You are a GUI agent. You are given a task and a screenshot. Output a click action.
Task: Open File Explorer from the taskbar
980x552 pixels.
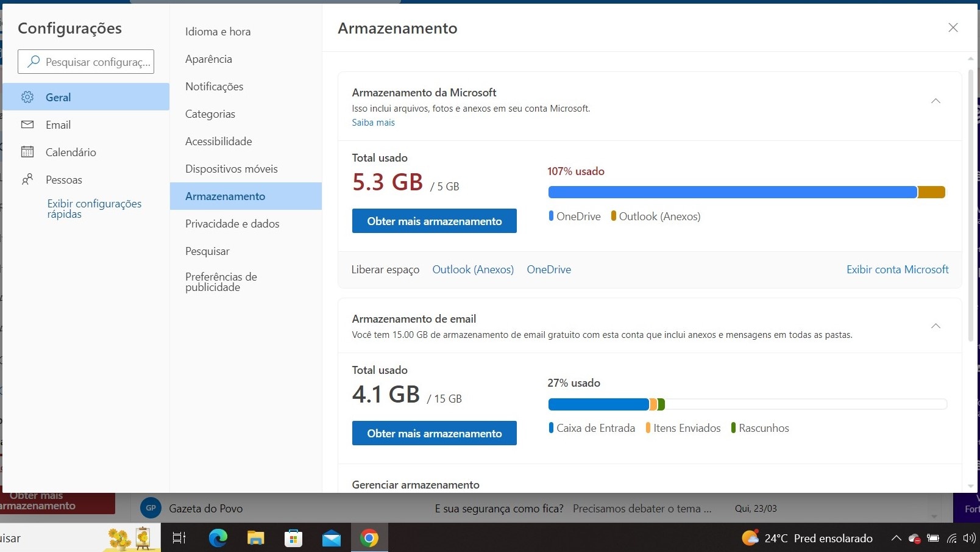click(x=255, y=538)
